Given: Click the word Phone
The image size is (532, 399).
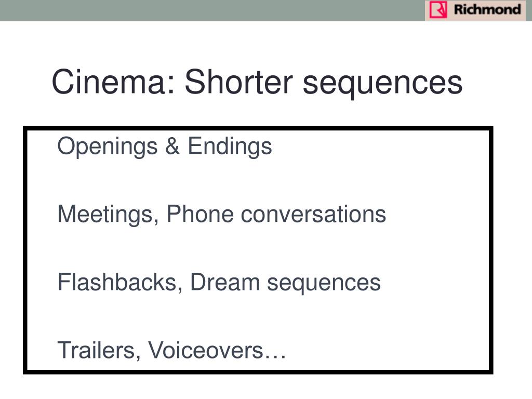Looking at the screenshot, I should 200,214.
